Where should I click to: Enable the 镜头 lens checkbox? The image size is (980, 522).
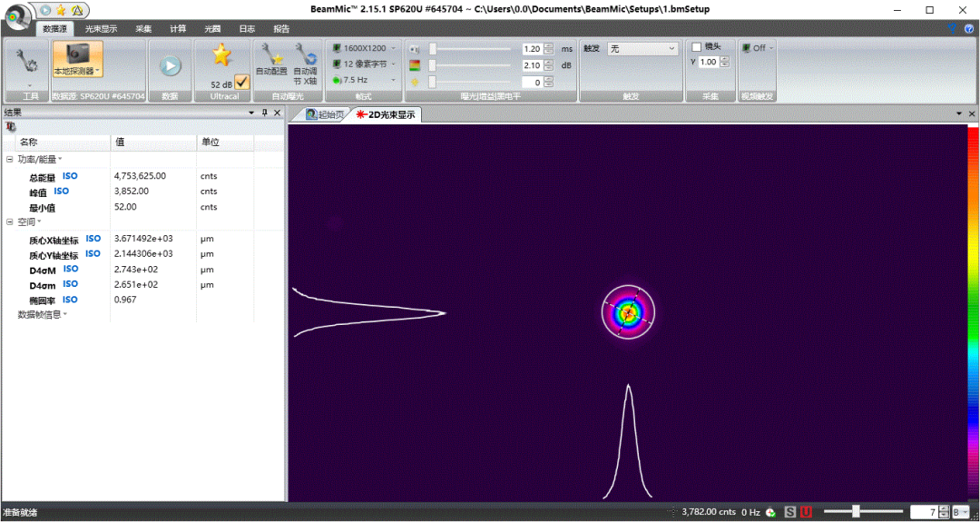click(696, 47)
